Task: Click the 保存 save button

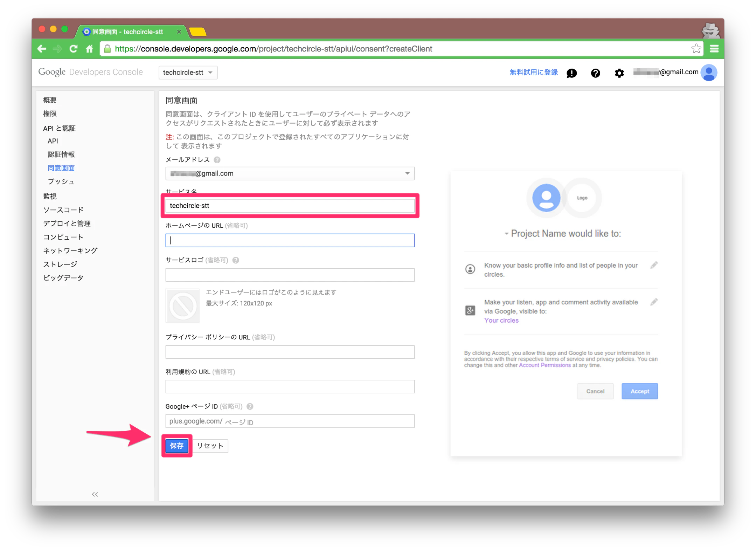Action: (176, 446)
